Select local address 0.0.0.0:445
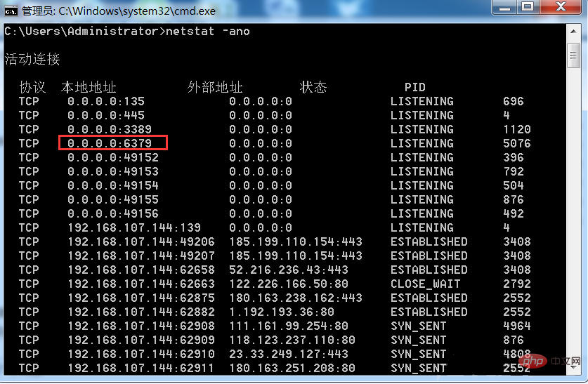Image resolution: width=588 pixels, height=384 pixels. [x=106, y=115]
